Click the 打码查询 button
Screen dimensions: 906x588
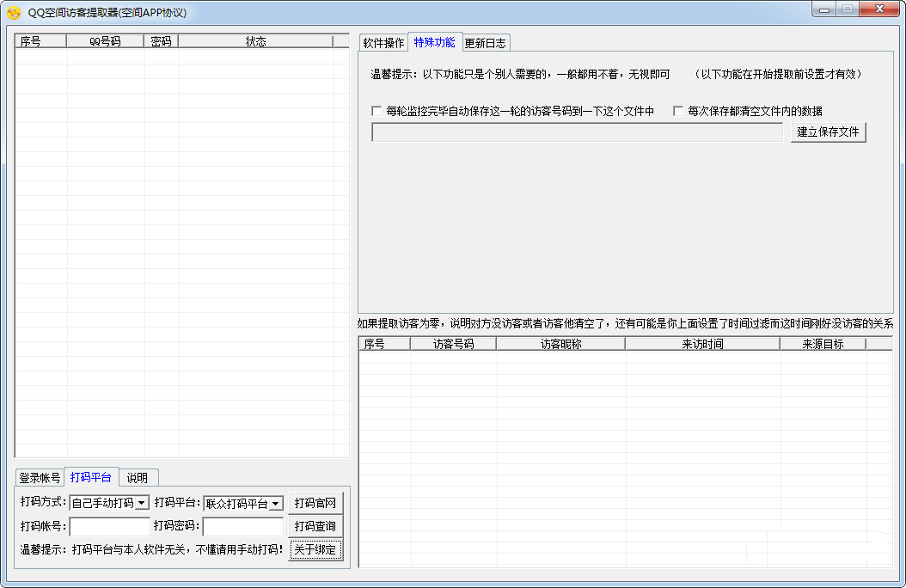point(315,526)
